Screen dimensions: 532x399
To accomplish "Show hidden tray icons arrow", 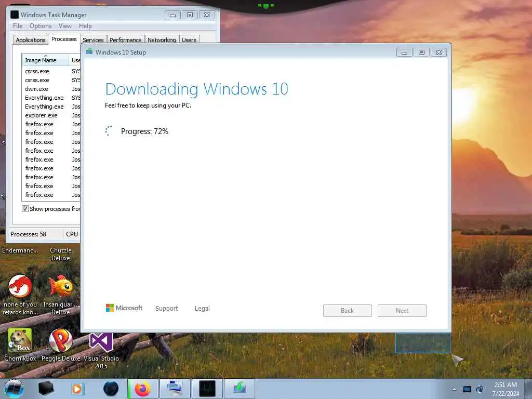I will pyautogui.click(x=454, y=389).
